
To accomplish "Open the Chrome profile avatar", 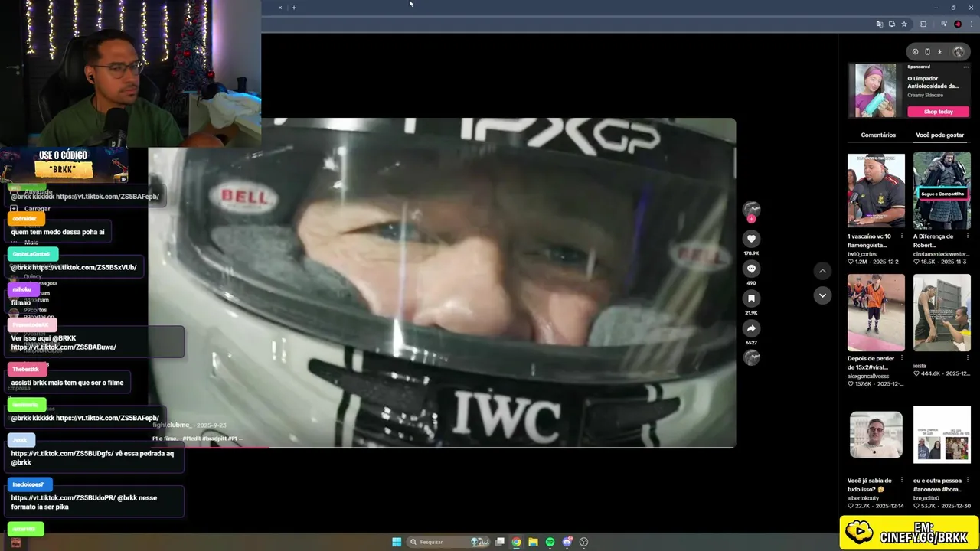I will click(957, 24).
